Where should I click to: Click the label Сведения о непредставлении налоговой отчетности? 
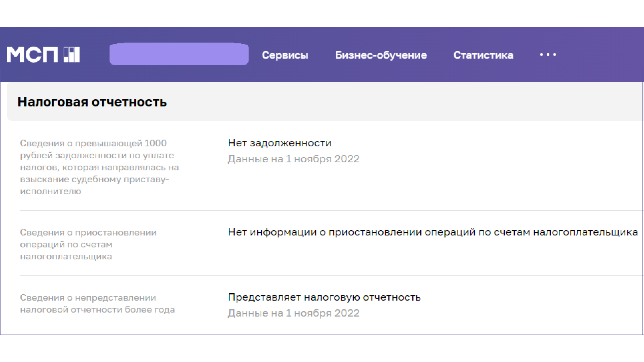[97, 303]
